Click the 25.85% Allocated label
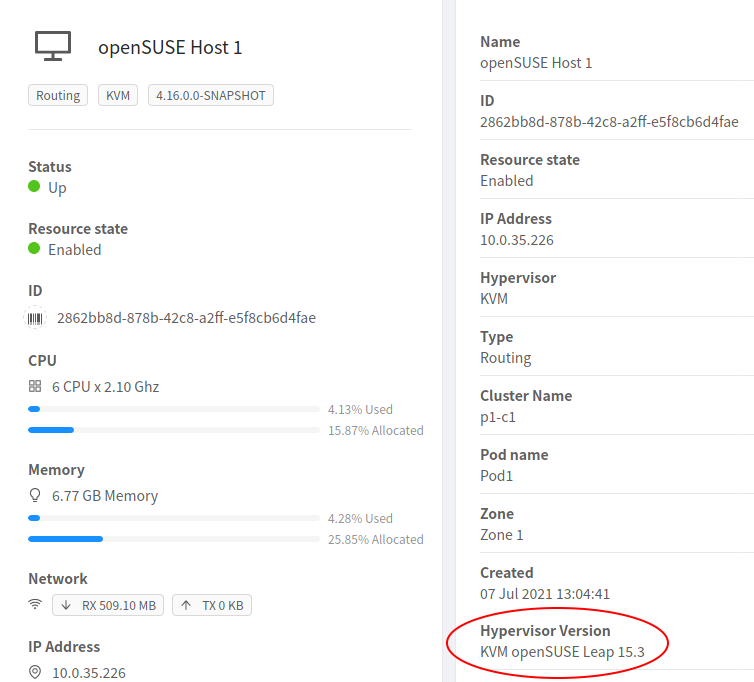 tap(376, 539)
